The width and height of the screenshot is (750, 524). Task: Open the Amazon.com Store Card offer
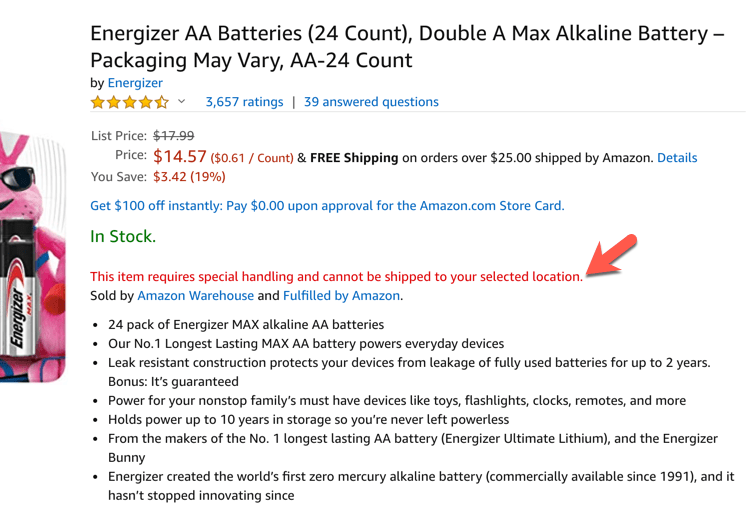coord(327,206)
